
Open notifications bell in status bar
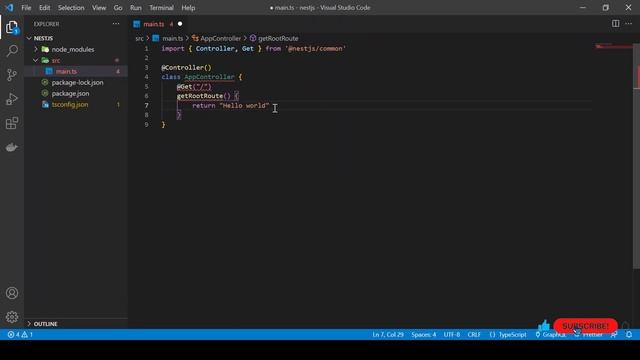tap(629, 334)
